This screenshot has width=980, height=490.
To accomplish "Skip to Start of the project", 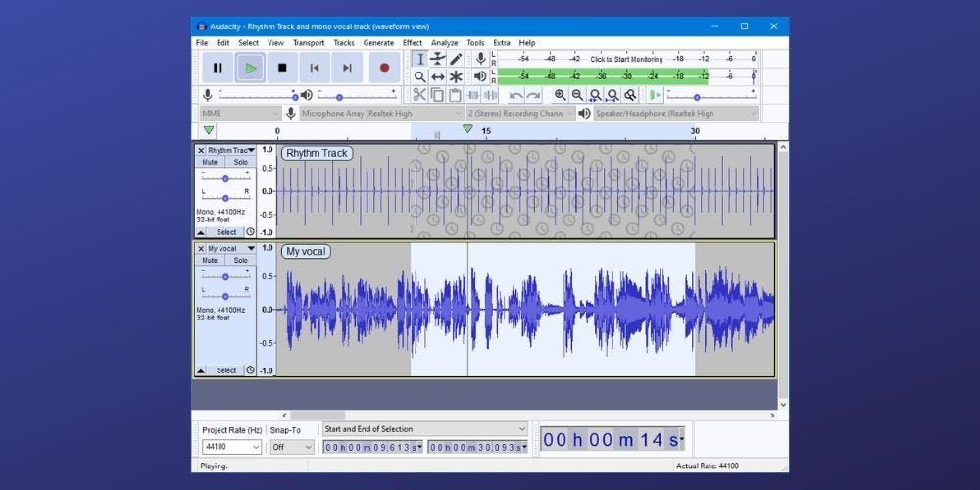I will [315, 68].
